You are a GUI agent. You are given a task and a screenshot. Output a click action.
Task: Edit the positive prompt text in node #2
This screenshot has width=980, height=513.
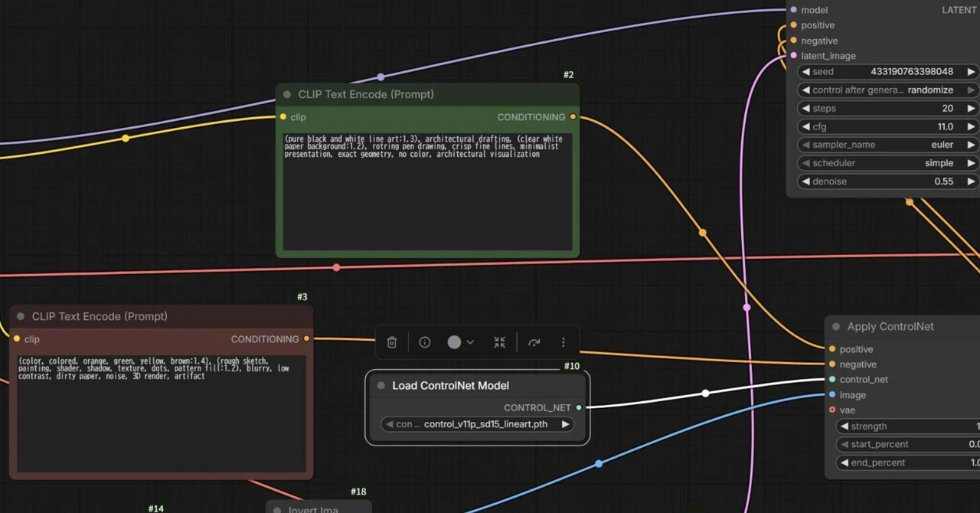(427, 191)
